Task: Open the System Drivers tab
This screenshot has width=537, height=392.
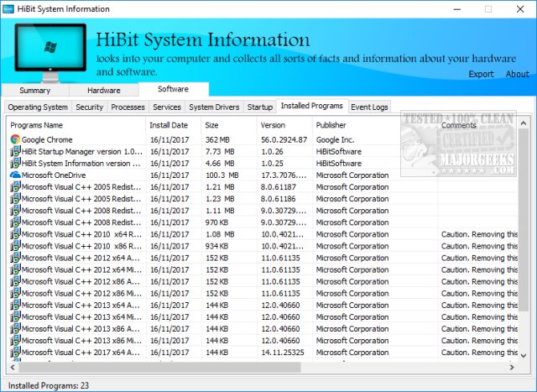Action: click(x=213, y=107)
